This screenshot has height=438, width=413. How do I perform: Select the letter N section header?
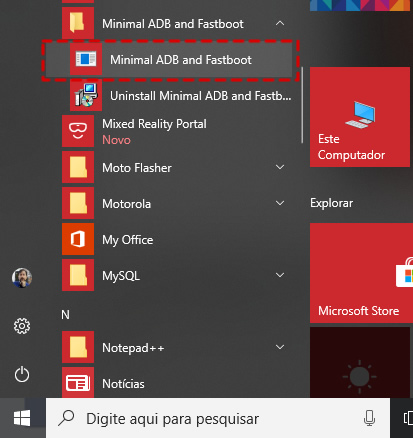(65, 315)
